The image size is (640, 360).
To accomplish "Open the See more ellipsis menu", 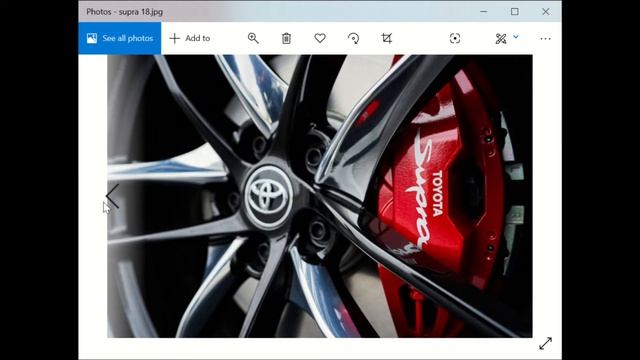I will point(545,38).
